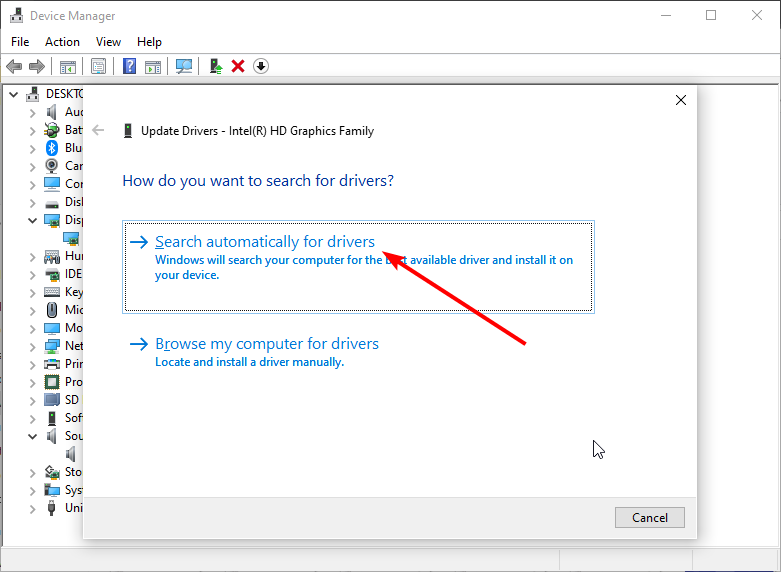Close the Update Drivers dialog

681,100
